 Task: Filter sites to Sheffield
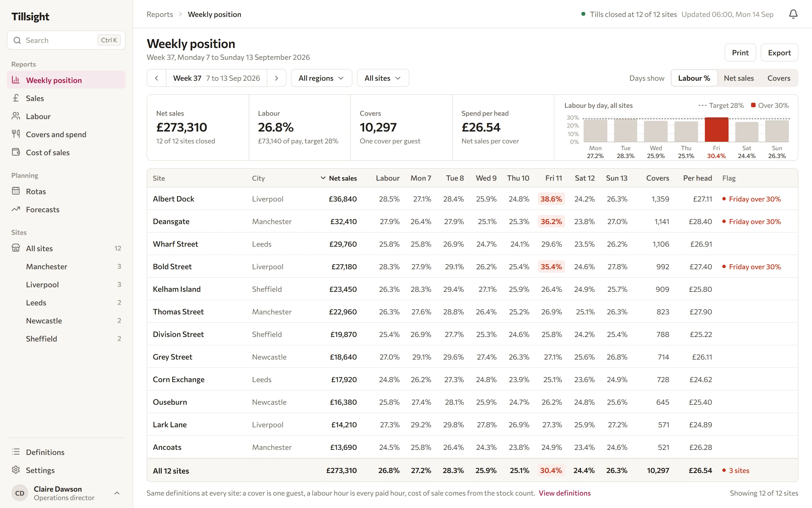66,339
